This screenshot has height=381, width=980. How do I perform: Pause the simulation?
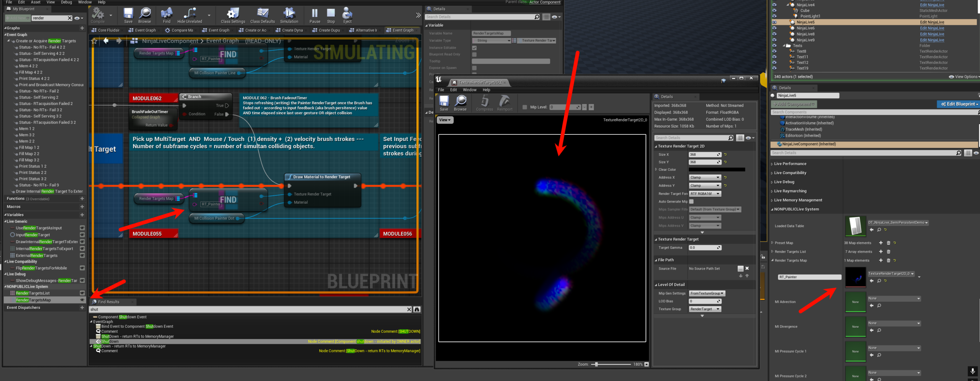pyautogui.click(x=315, y=15)
